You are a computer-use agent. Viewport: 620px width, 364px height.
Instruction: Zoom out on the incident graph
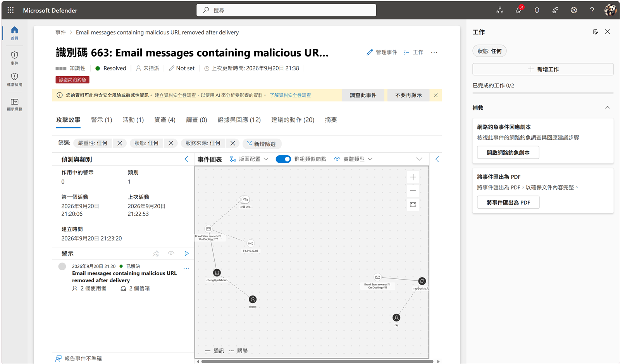click(x=413, y=191)
